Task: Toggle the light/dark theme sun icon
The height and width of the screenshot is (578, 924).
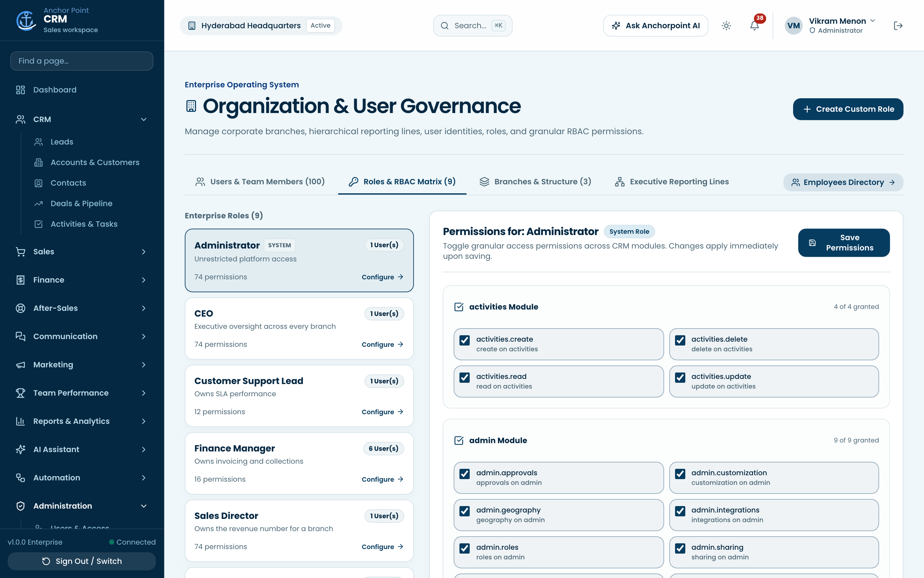Action: point(726,26)
